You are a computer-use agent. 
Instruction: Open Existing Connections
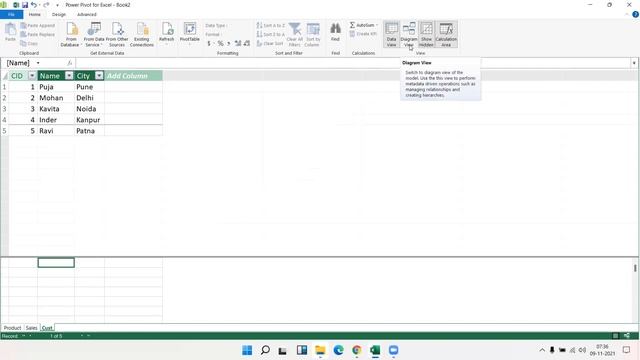[x=142, y=34]
